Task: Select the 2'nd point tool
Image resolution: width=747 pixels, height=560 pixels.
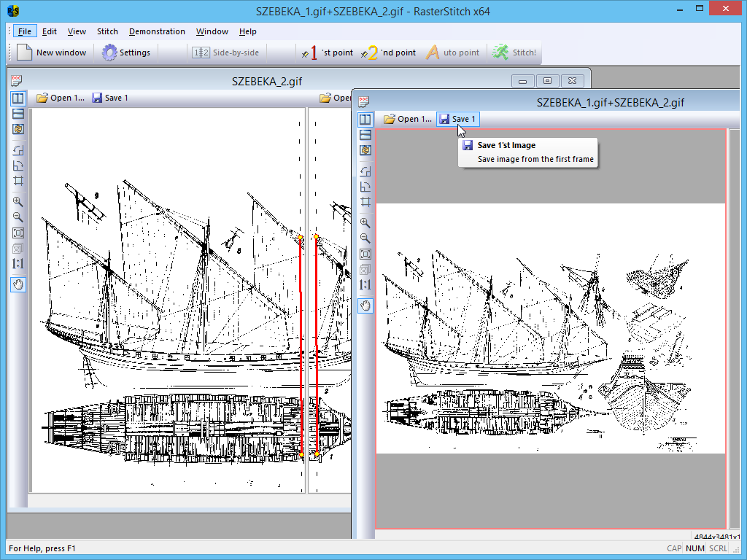Action: coord(389,52)
